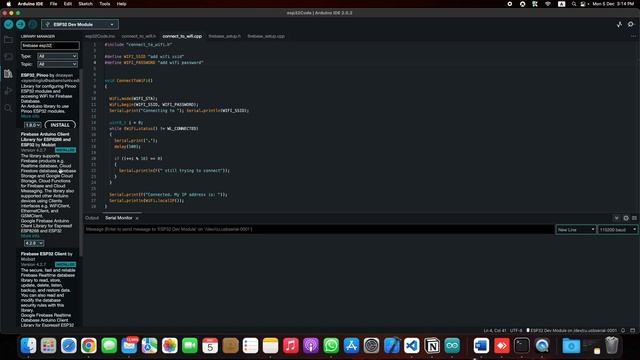Click 'UTF-8' encoding in status bar

[516, 331]
